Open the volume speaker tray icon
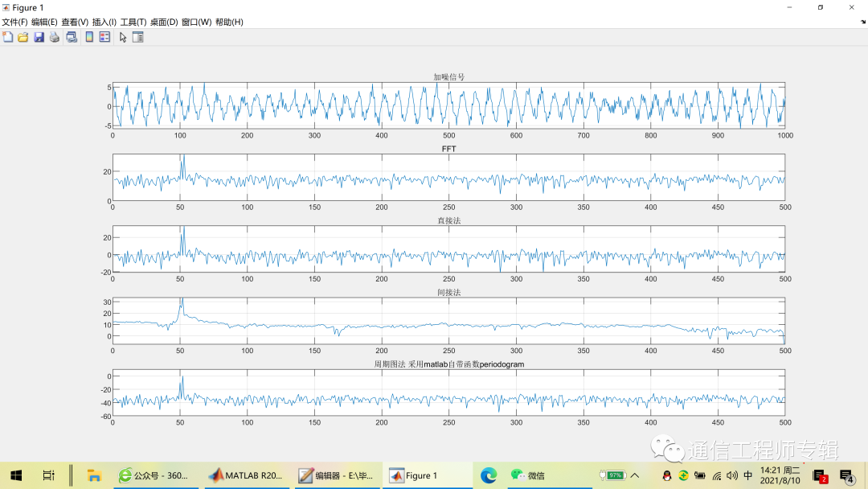The image size is (868, 489). [732, 475]
